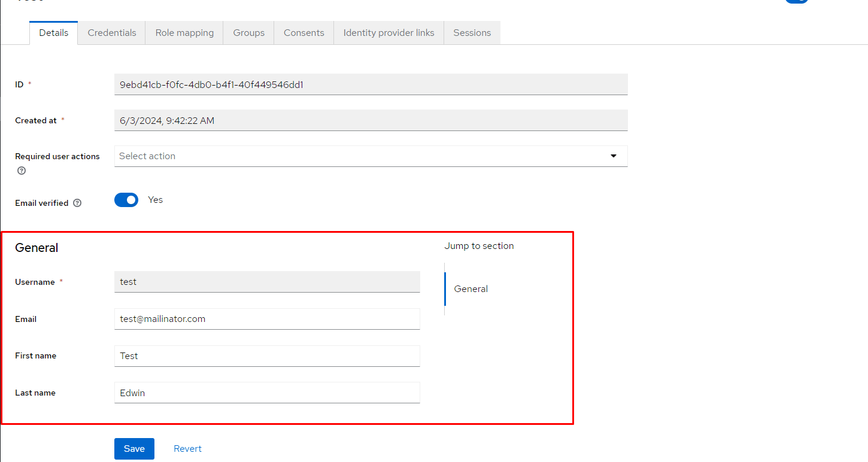Click the Username input field
The width and height of the screenshot is (868, 462).
[267, 281]
